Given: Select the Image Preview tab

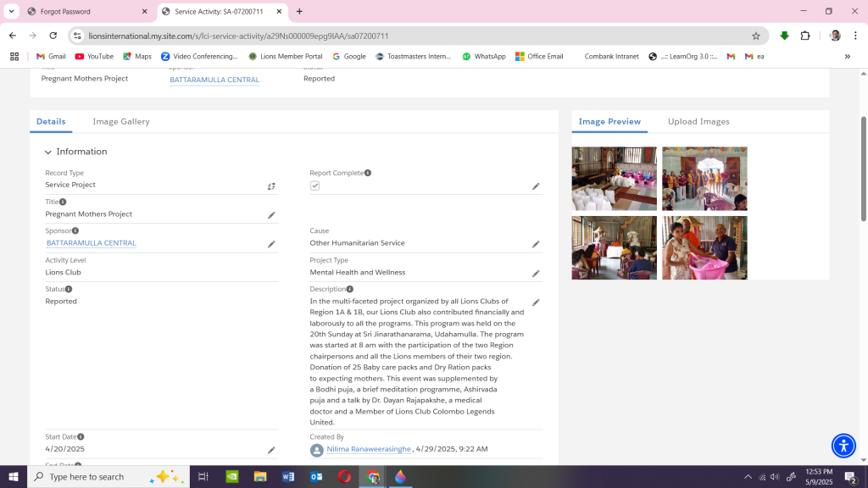Looking at the screenshot, I should [x=609, y=122].
